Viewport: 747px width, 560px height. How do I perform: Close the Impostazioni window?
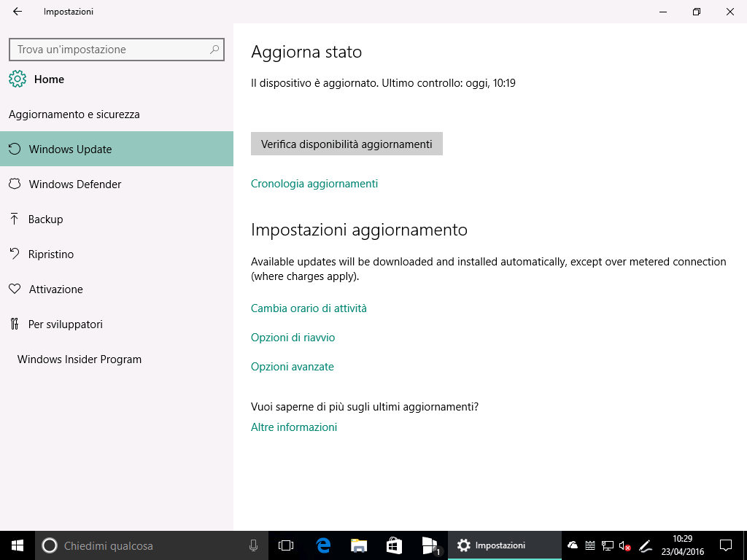[729, 12]
